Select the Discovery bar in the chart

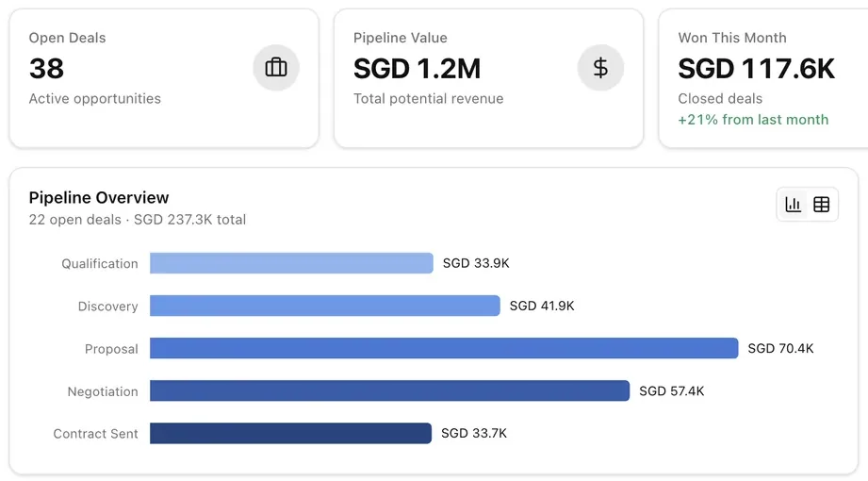[x=325, y=306]
